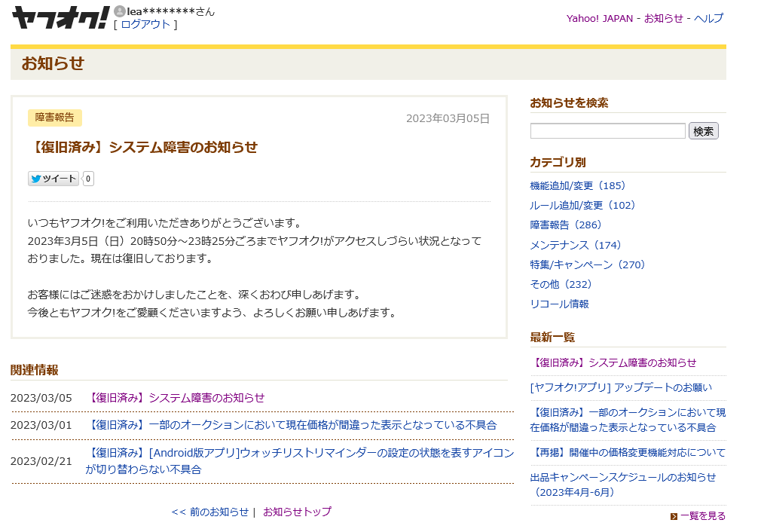Click the tweet count bubble showing 0
Screen dimensions: 761x532
coord(88,179)
